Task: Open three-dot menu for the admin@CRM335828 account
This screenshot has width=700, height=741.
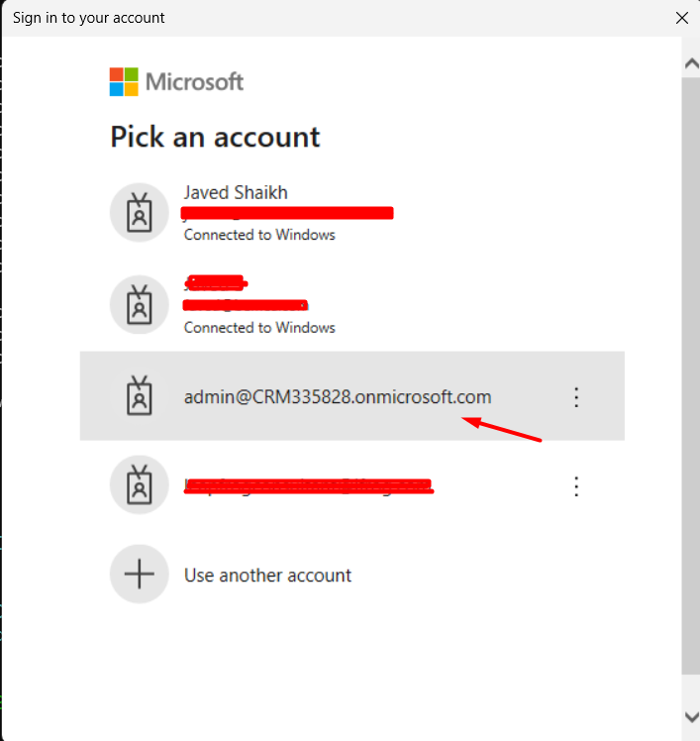Action: pyautogui.click(x=576, y=397)
